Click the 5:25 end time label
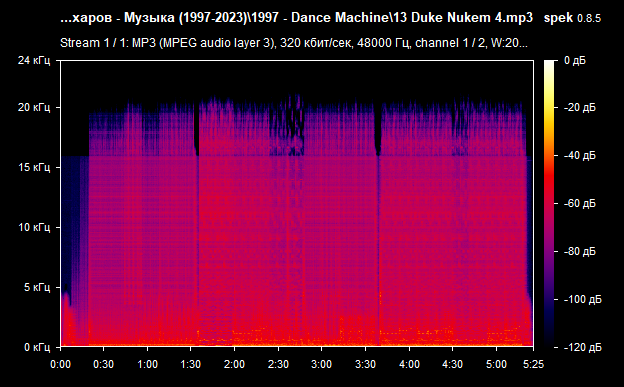624x387 pixels. pyautogui.click(x=533, y=364)
